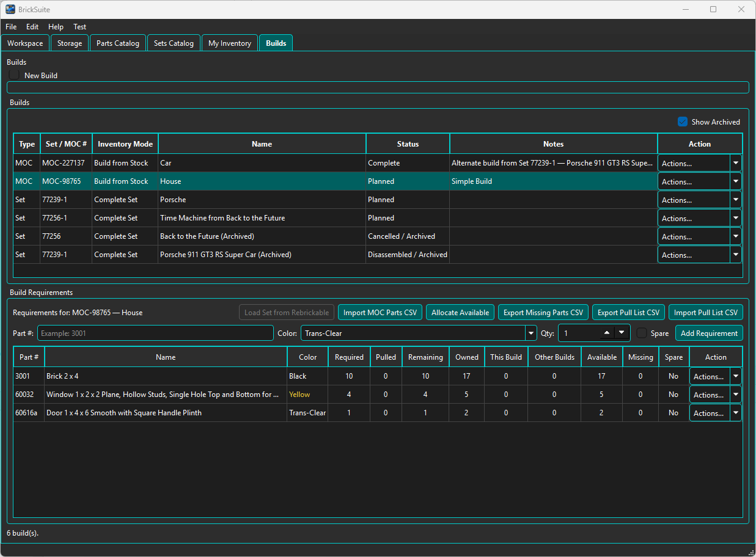Click Import MOC Parts CSV button
The height and width of the screenshot is (557, 756).
[380, 312]
